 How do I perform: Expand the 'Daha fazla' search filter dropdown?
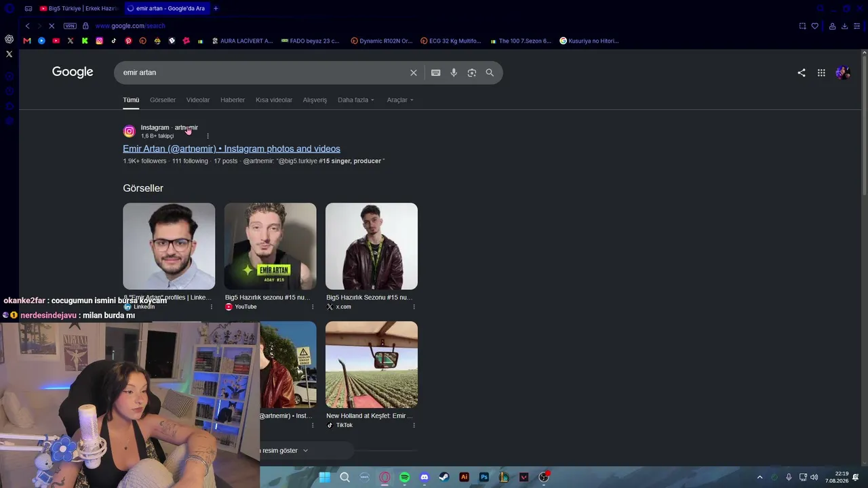click(x=356, y=100)
